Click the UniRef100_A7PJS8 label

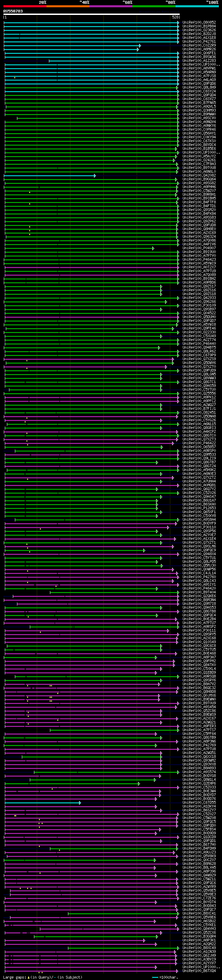click(x=199, y=76)
